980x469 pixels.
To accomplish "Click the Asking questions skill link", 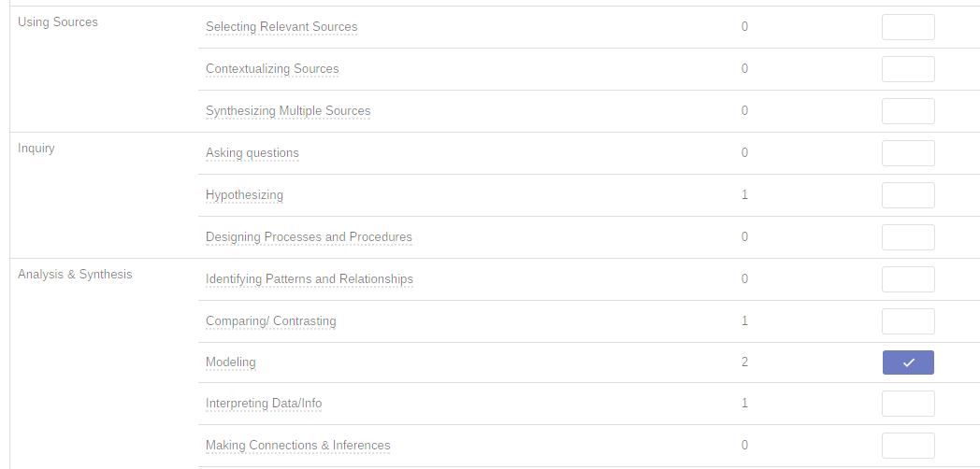I will click(252, 153).
